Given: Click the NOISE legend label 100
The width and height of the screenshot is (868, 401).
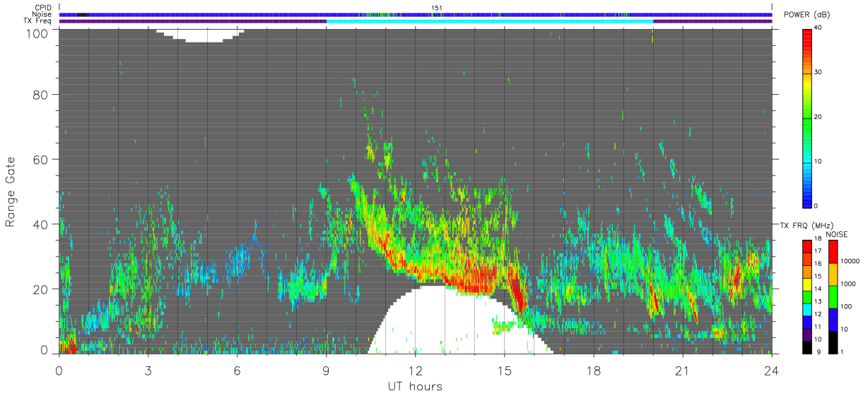Looking at the screenshot, I should (x=848, y=306).
